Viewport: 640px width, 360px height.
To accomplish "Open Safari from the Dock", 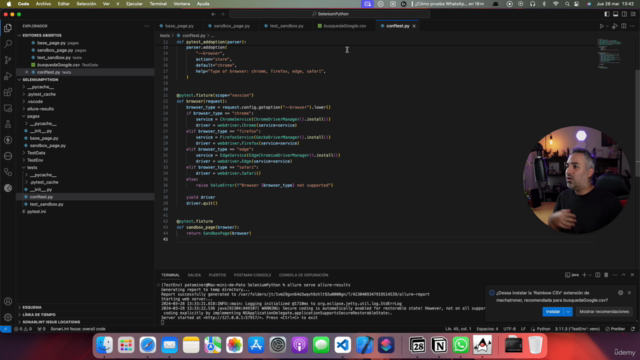I will coord(148,345).
